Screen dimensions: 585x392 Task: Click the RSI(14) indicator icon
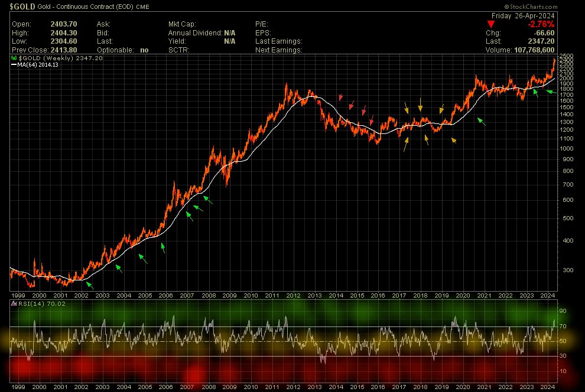[x=13, y=303]
